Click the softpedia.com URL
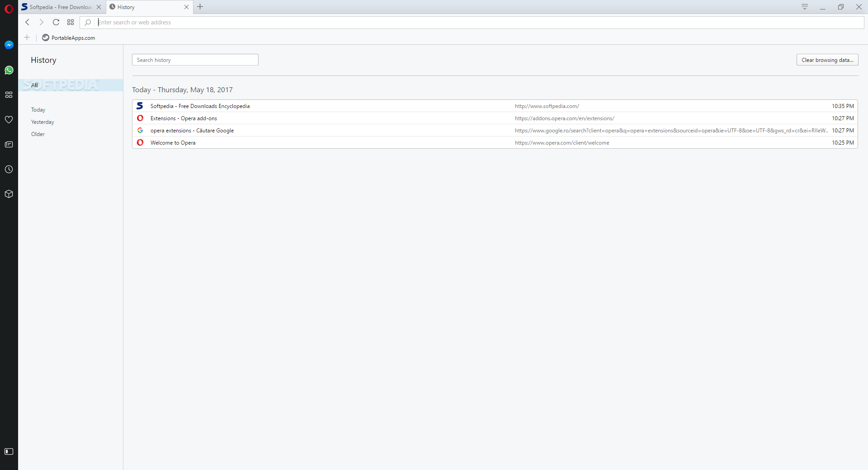This screenshot has width=868, height=470. pos(547,106)
